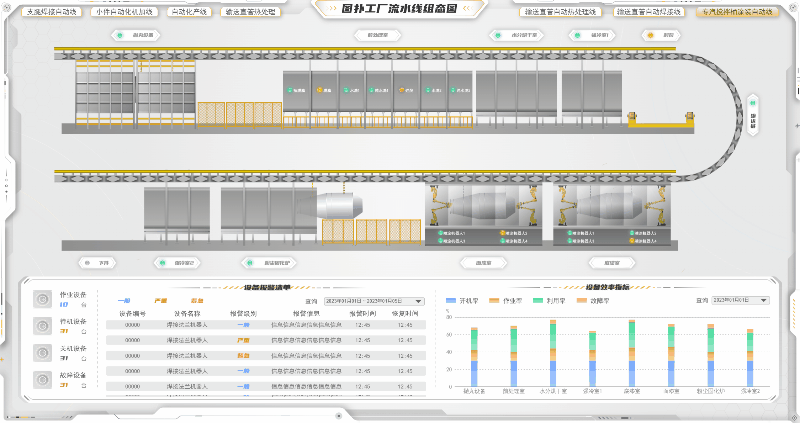This screenshot has width=800, height=423.
Task: Click yellow transfer cart on upper line end
Action: pos(661,120)
